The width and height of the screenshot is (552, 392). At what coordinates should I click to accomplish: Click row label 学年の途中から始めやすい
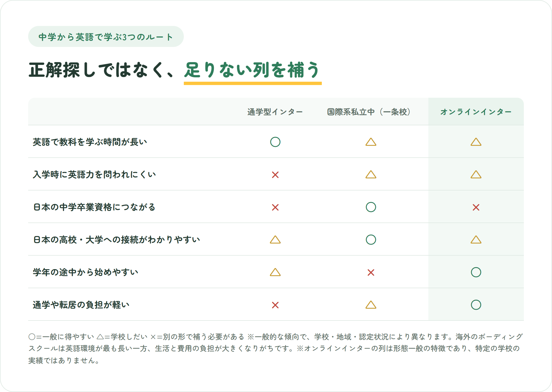click(x=86, y=272)
